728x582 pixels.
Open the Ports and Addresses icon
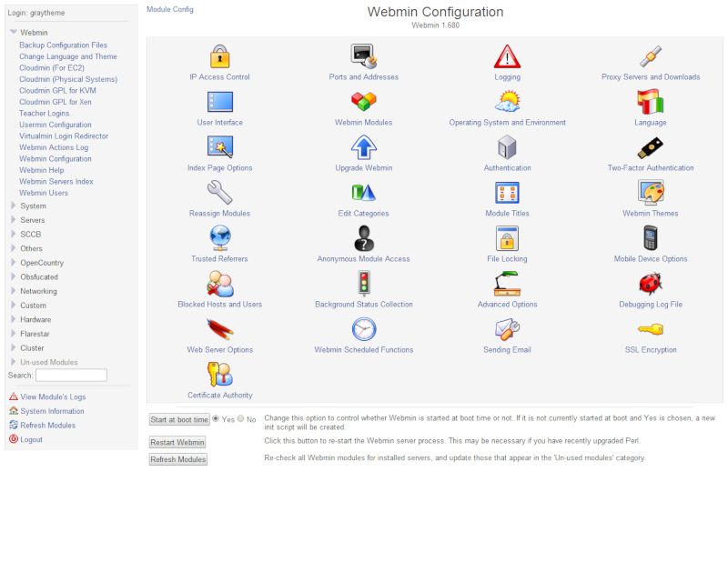tap(363, 56)
